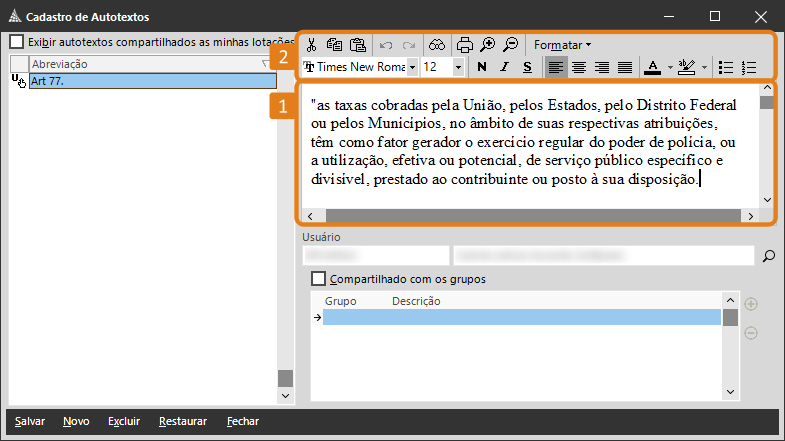Enable Exibir autotextos compartilhados checkbox

click(x=17, y=43)
